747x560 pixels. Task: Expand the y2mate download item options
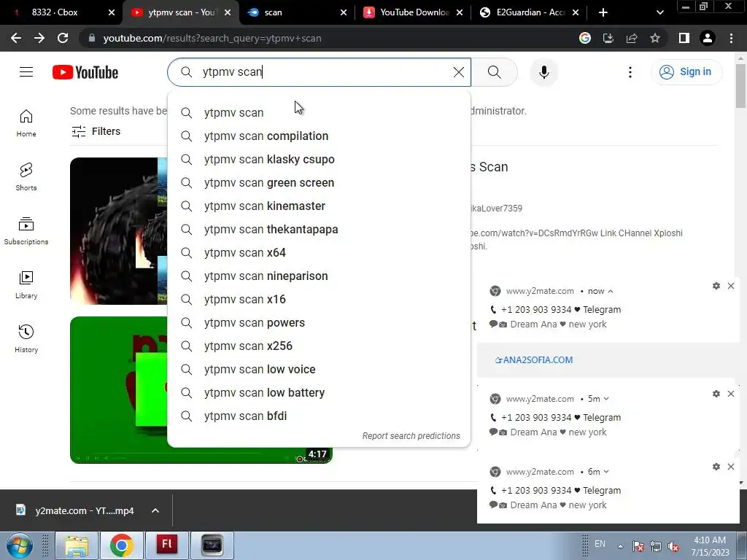(x=155, y=510)
